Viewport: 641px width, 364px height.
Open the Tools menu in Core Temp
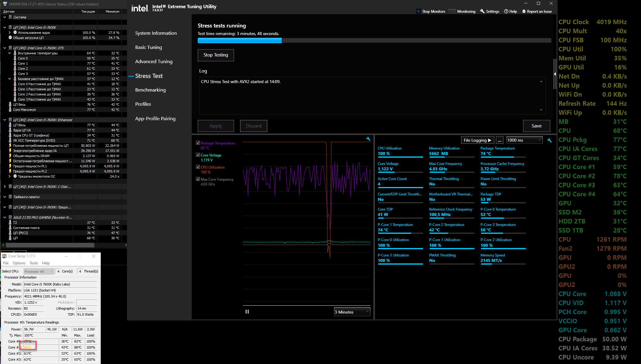34,263
